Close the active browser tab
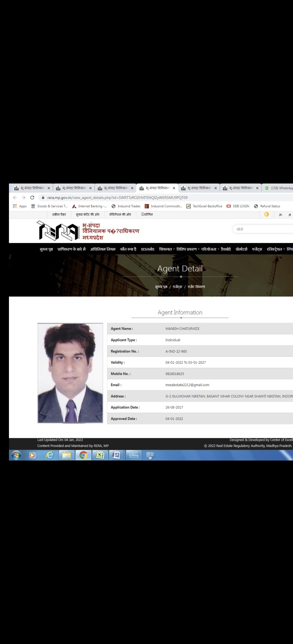Viewport: 293px width, 644px height. (x=174, y=188)
